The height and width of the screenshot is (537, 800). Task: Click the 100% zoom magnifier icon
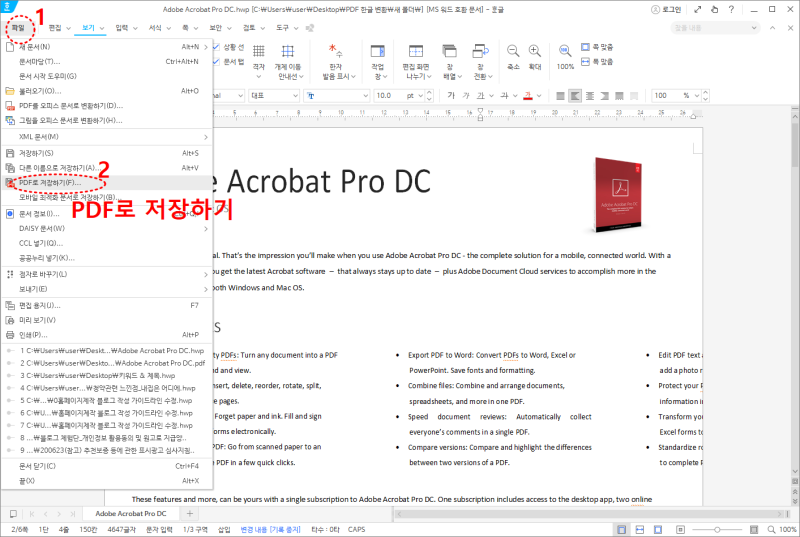tap(565, 50)
